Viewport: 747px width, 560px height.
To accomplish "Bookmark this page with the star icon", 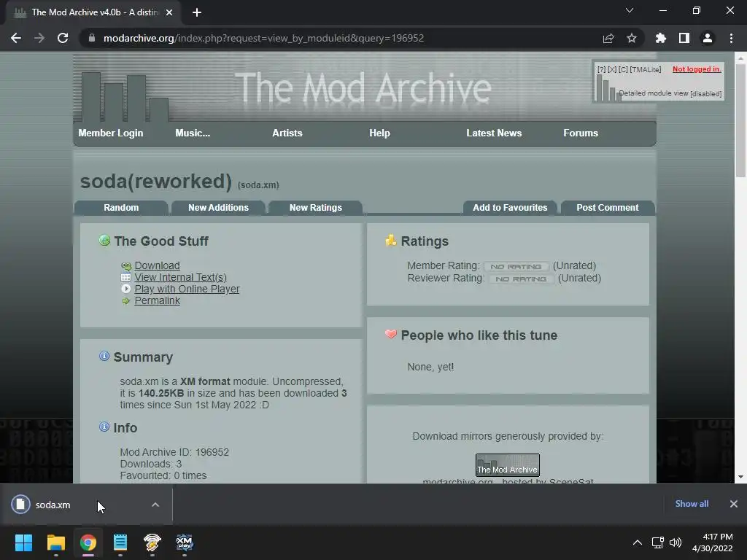I will click(632, 38).
